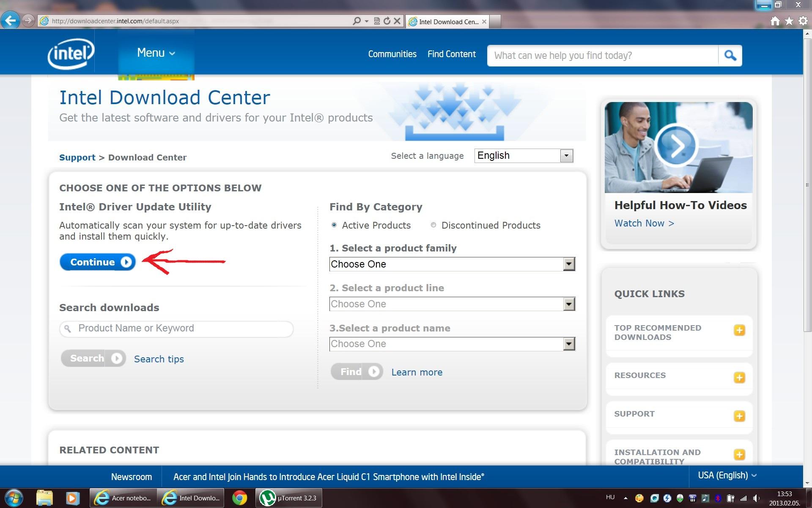Open USA (English) region selector

[727, 475]
